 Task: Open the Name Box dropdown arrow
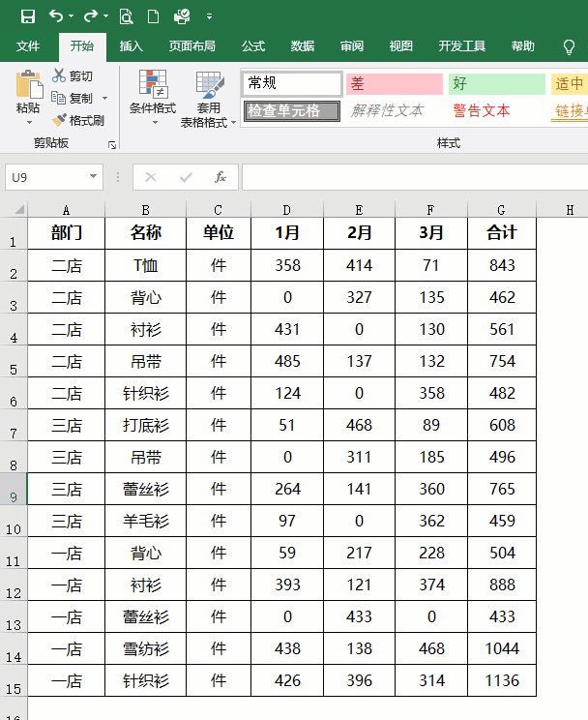click(94, 177)
